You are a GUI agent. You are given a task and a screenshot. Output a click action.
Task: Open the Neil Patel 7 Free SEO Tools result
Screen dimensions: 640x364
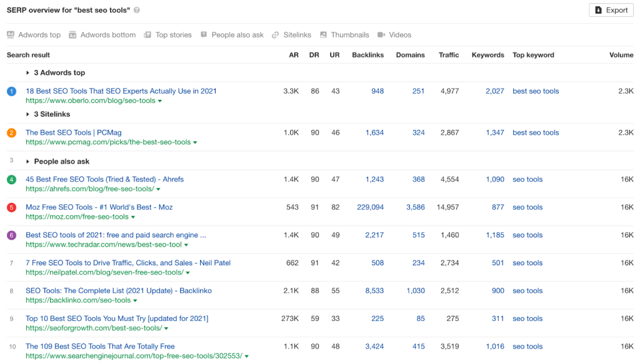point(128,263)
